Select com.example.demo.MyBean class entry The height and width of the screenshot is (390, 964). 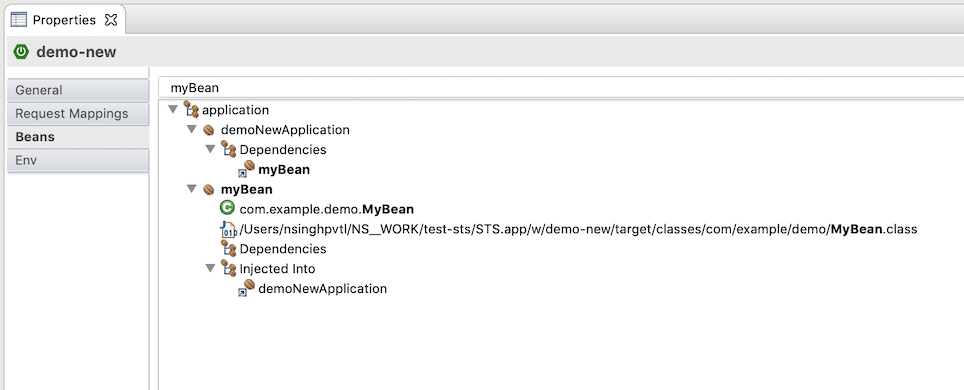(x=326, y=209)
